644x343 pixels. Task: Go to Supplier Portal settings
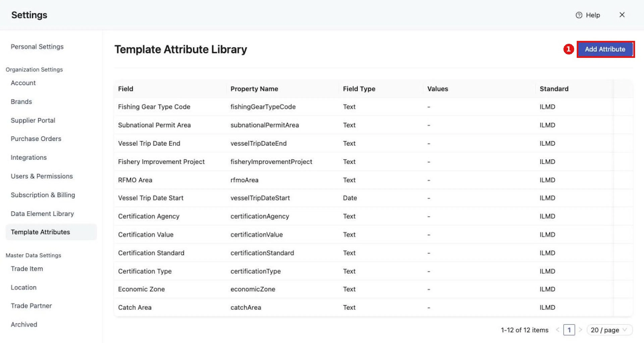click(x=33, y=120)
